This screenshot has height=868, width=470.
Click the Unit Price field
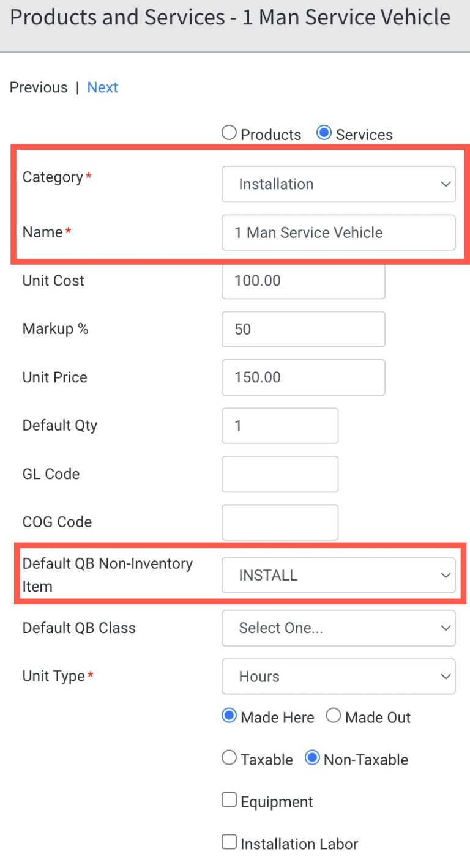point(303,377)
